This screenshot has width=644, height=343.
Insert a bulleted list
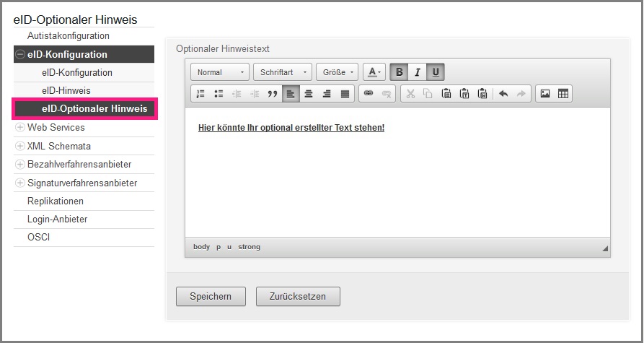[219, 94]
